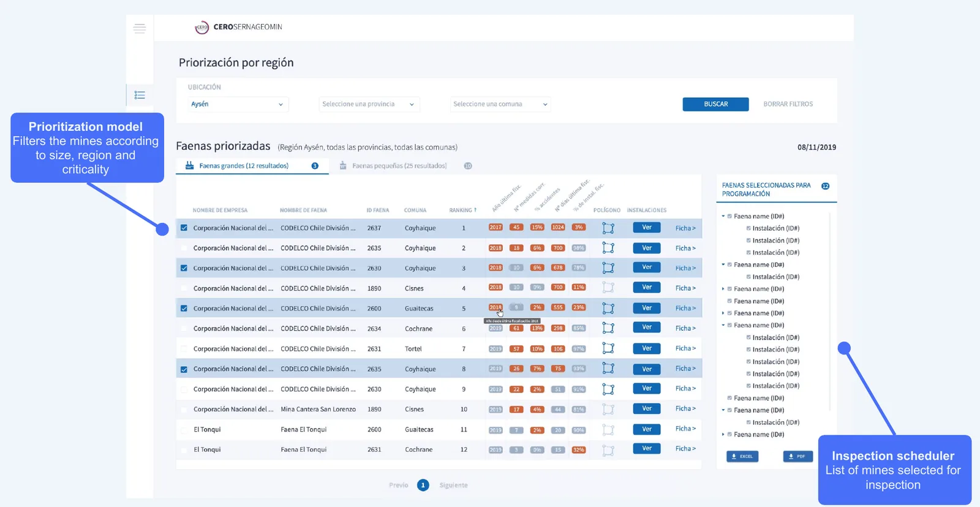The height and width of the screenshot is (507, 980).
Task: View polygon for ranking 9 row
Action: 608,389
